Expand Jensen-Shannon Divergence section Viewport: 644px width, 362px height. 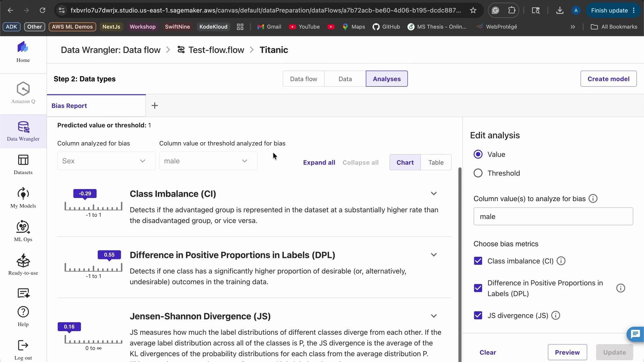[434, 316]
